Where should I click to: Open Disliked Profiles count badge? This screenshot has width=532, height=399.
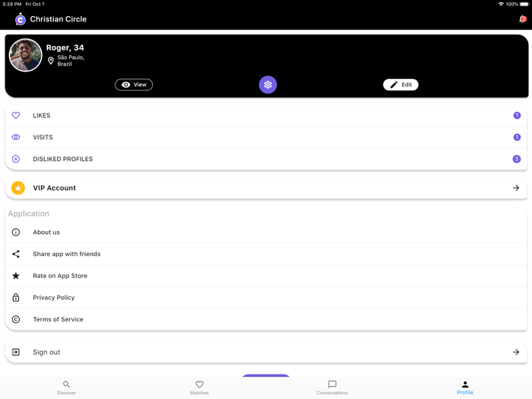(516, 159)
